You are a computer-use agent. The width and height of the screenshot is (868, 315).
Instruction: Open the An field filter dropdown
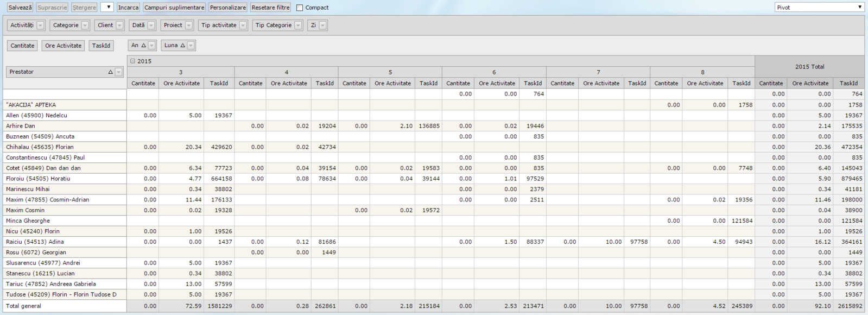click(x=151, y=46)
